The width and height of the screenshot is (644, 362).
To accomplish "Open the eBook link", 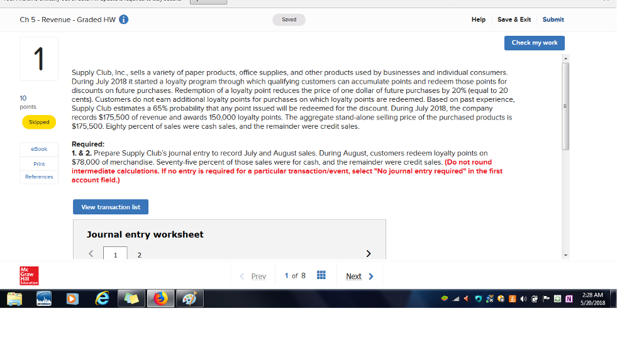I will (x=39, y=149).
